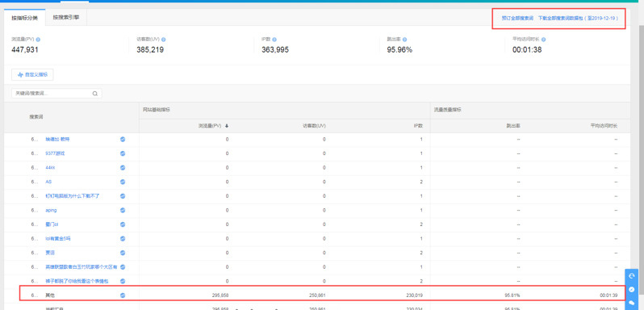Toggle sort arrow on 浏览量(PV) column

[x=226, y=126]
